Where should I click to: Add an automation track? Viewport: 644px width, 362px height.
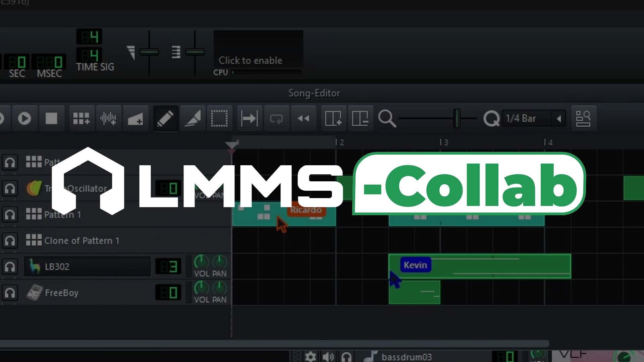point(135,118)
